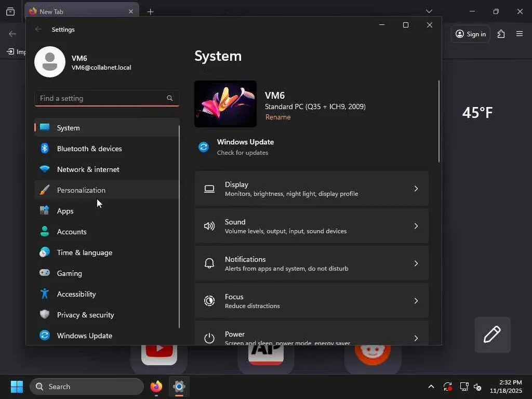Click the Rename link under VM6
Viewport: 532px width, 399px height.
(x=278, y=117)
